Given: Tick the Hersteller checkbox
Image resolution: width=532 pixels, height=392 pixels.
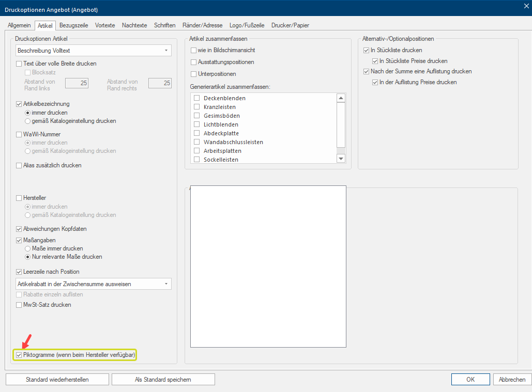Looking at the screenshot, I should 20,198.
